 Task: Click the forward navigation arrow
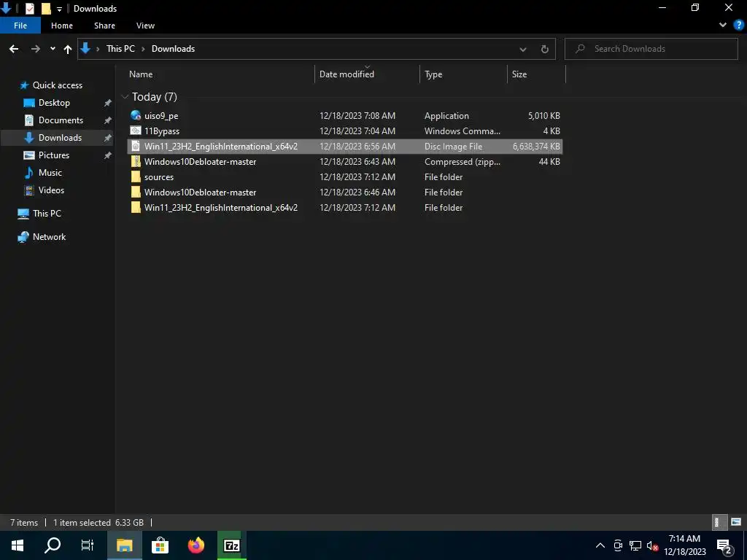pyautogui.click(x=35, y=49)
